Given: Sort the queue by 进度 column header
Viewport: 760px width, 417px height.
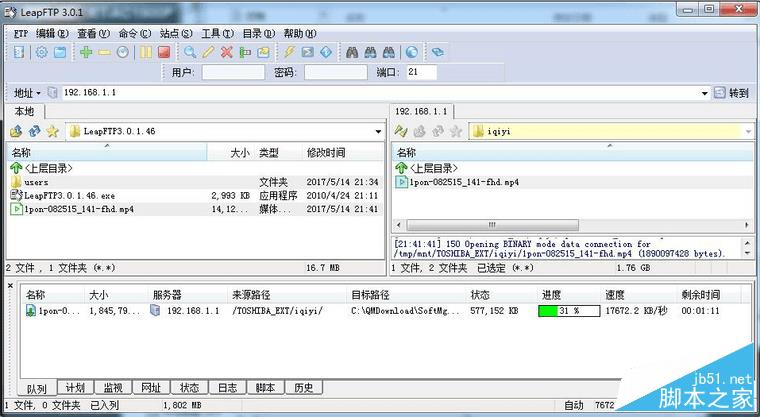Looking at the screenshot, I should (x=569, y=294).
